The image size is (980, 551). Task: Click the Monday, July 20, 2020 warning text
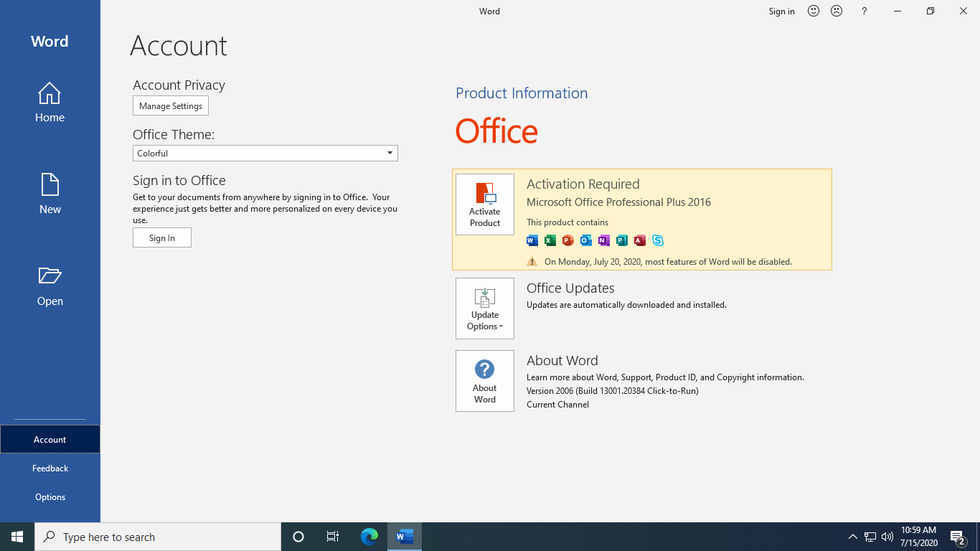[668, 262]
